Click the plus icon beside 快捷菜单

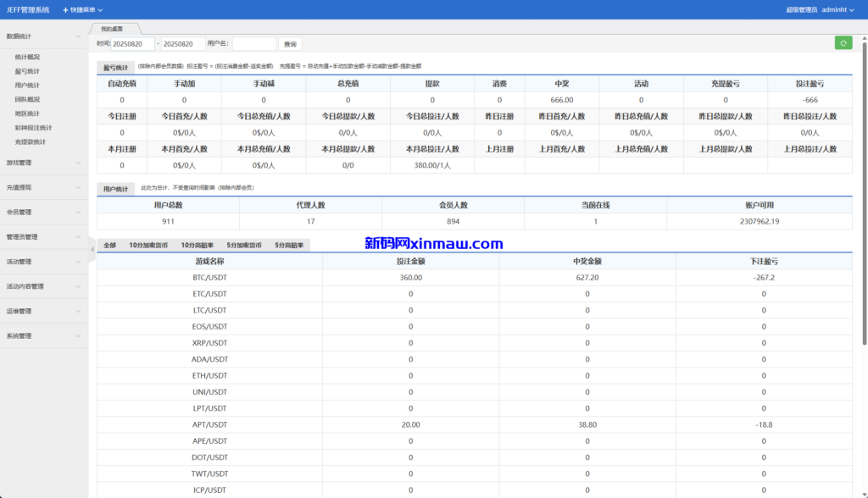coord(64,10)
